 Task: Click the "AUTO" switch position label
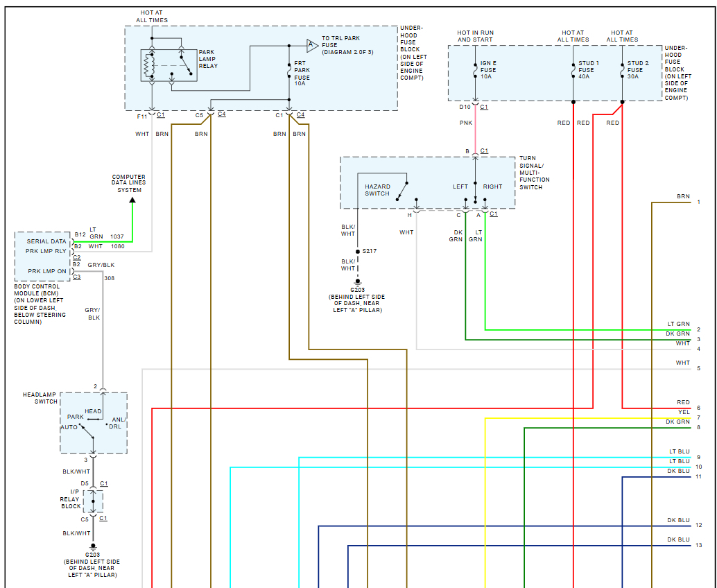(x=69, y=427)
